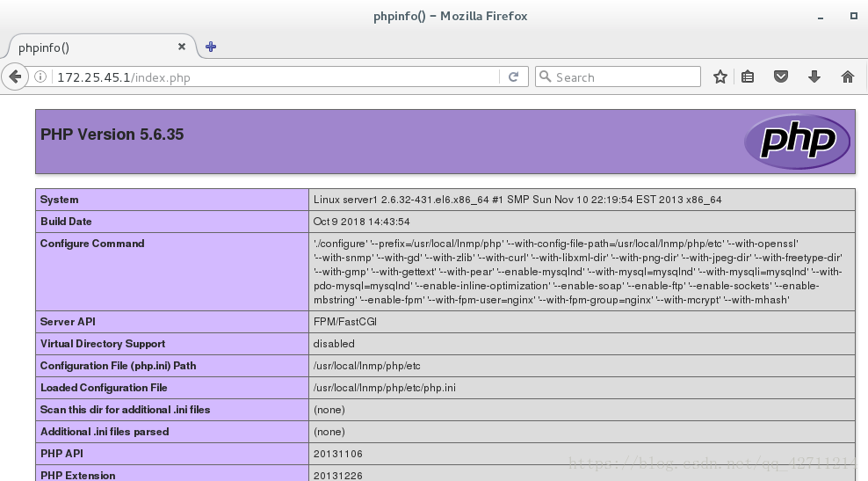Select the /usr/local/lnmp/php/etc/php.ini value
This screenshot has width=868, height=481.
click(x=385, y=388)
